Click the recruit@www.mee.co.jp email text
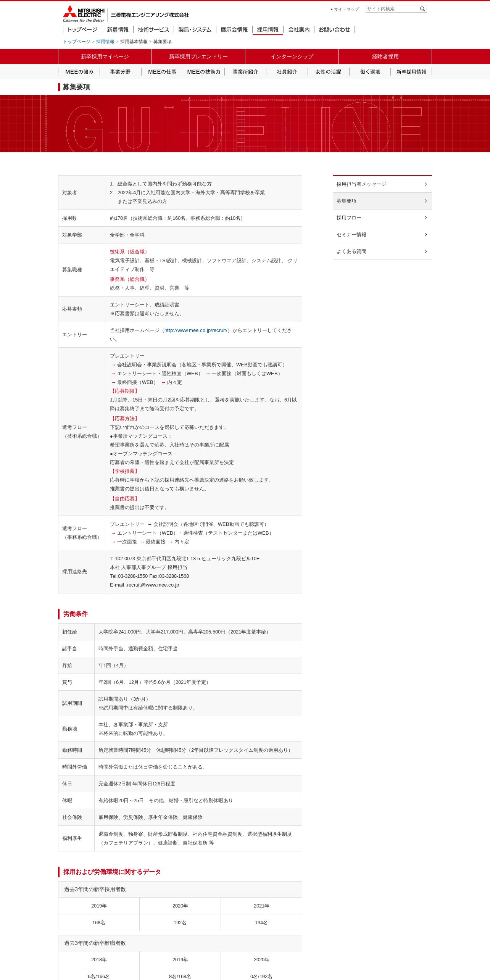 point(153,585)
